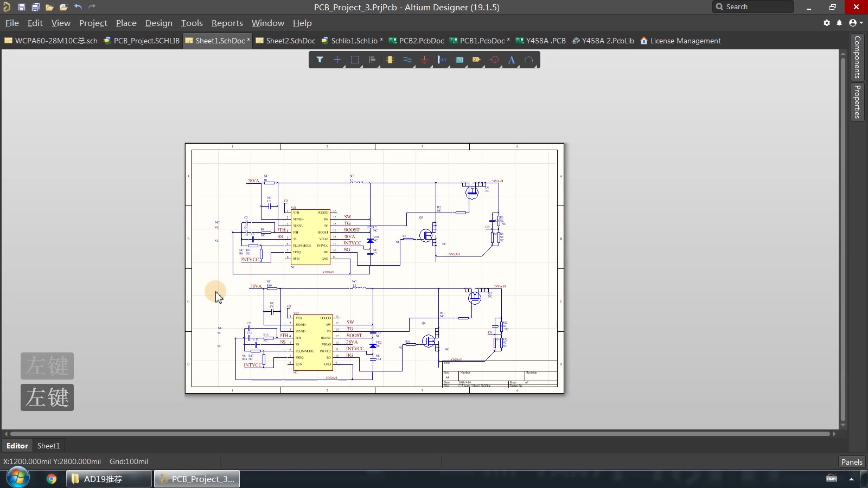Open the Help menu
The height and width of the screenshot is (488, 868).
pyautogui.click(x=302, y=23)
